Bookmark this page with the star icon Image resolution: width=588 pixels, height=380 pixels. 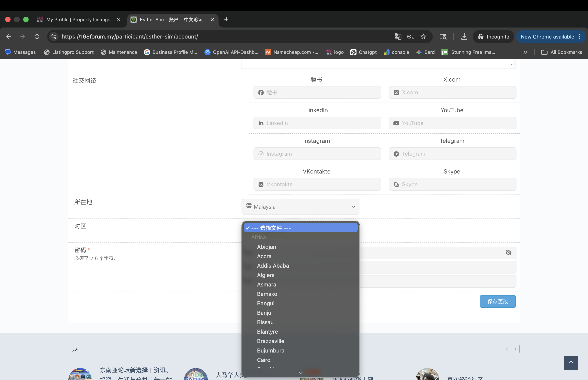[x=424, y=37]
